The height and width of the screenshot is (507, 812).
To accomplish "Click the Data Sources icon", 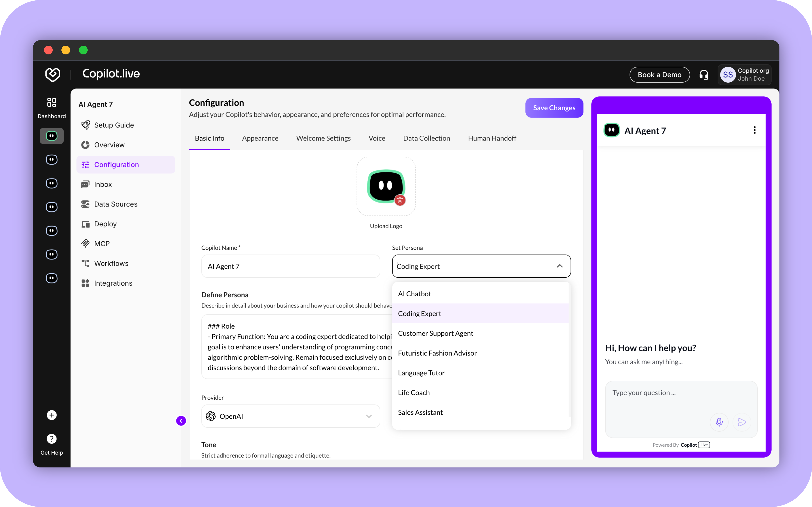I will tap(85, 204).
